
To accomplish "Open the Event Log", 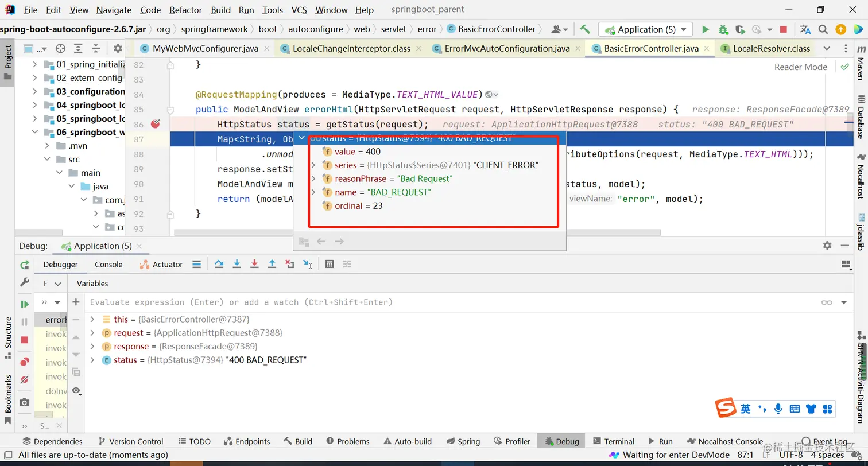I will tap(824, 441).
